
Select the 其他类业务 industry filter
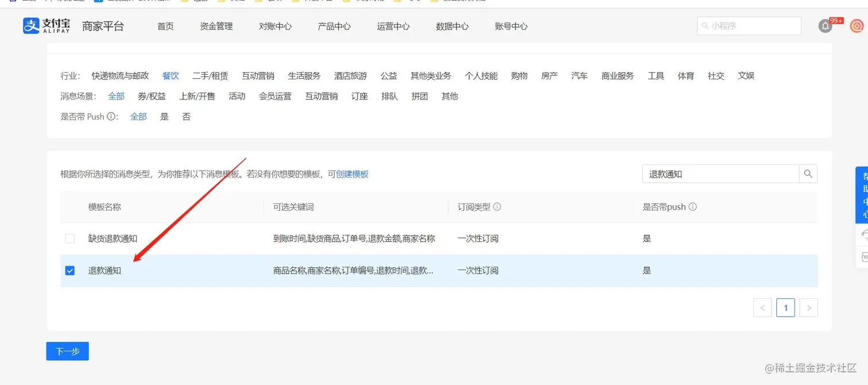click(431, 76)
